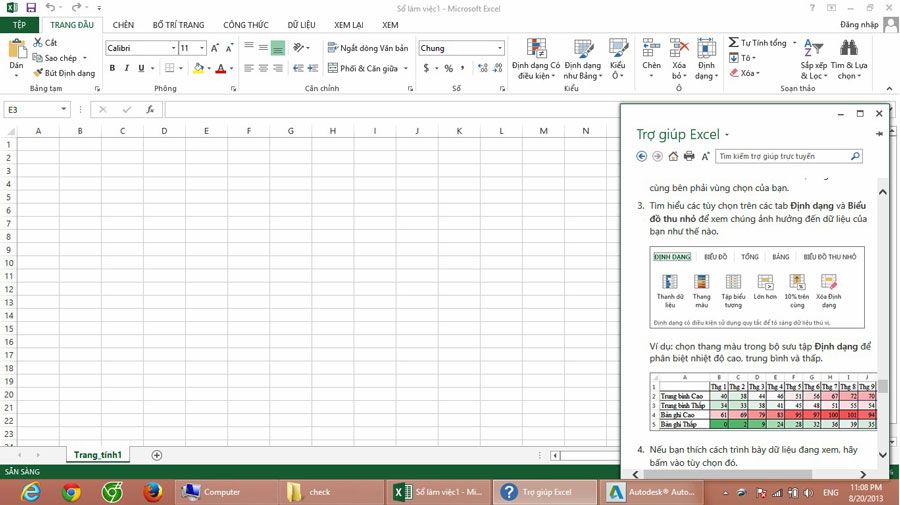Click the yellow fill color button
Viewport: 900px width, 505px height.
pos(198,68)
